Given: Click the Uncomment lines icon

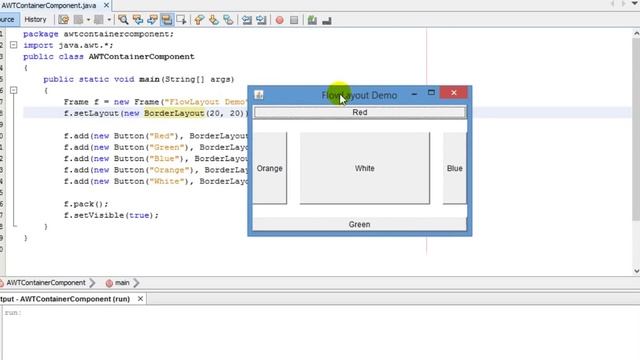Looking at the screenshot, I should pyautogui.click(x=327, y=20).
